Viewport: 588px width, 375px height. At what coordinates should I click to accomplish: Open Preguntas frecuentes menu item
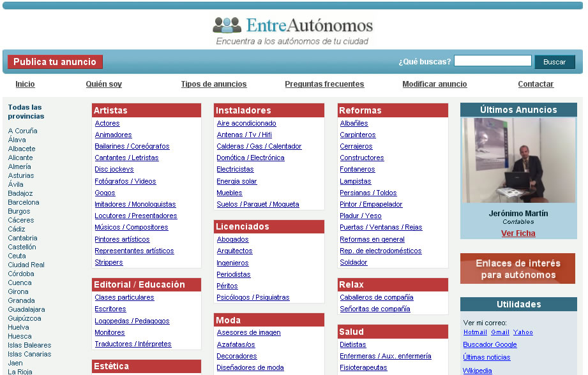tap(324, 84)
